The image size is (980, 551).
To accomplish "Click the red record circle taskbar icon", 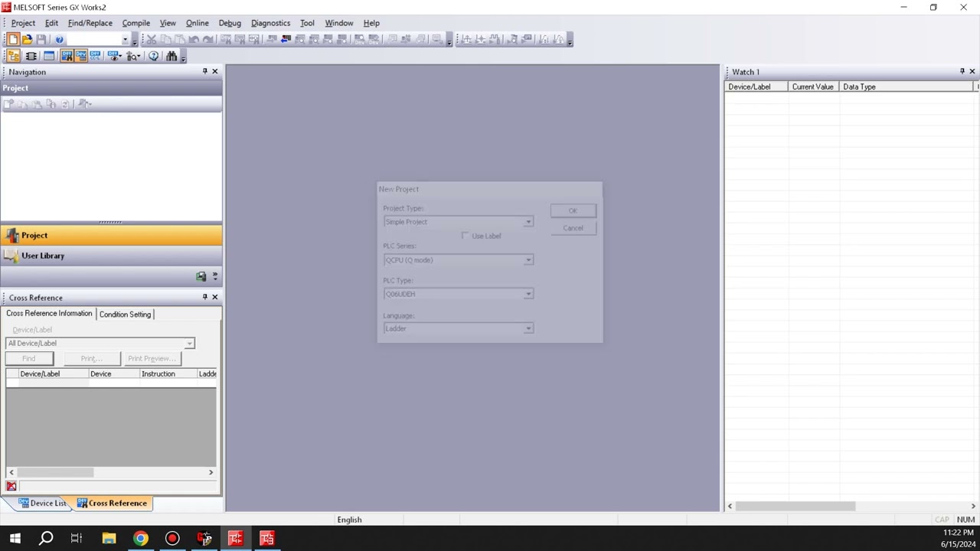I will (172, 539).
